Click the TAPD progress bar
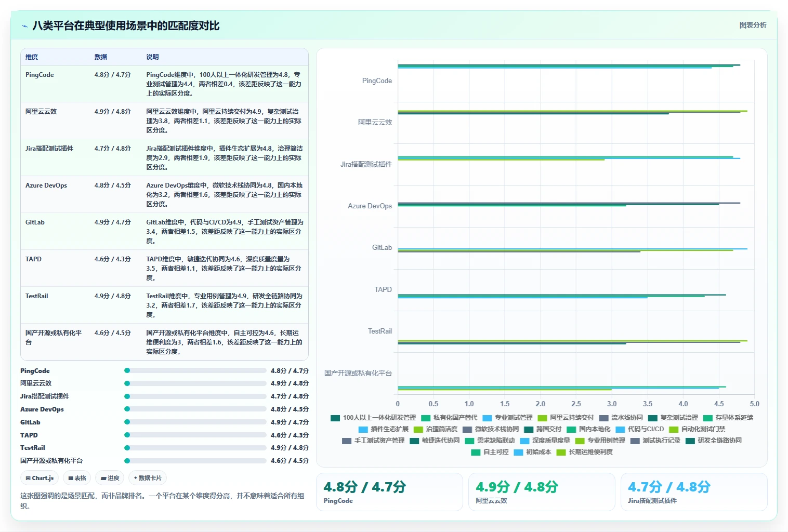The image size is (788, 532). 195,435
